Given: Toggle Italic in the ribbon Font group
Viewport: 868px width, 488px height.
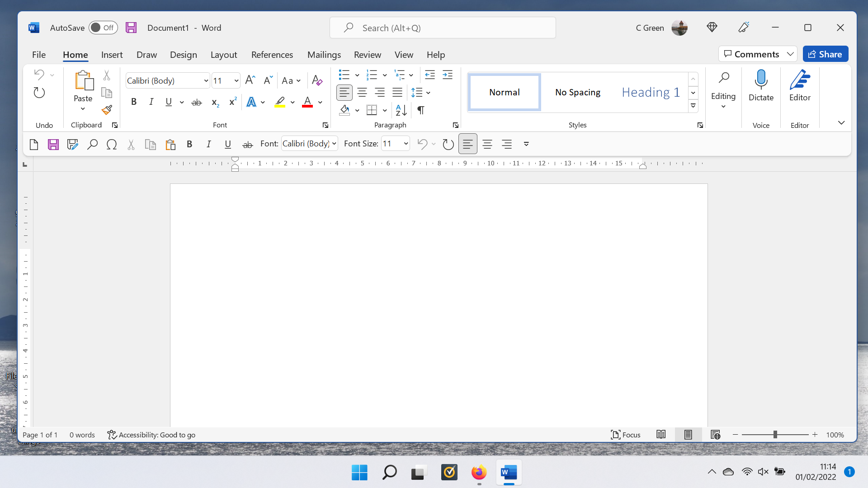Looking at the screenshot, I should [151, 102].
